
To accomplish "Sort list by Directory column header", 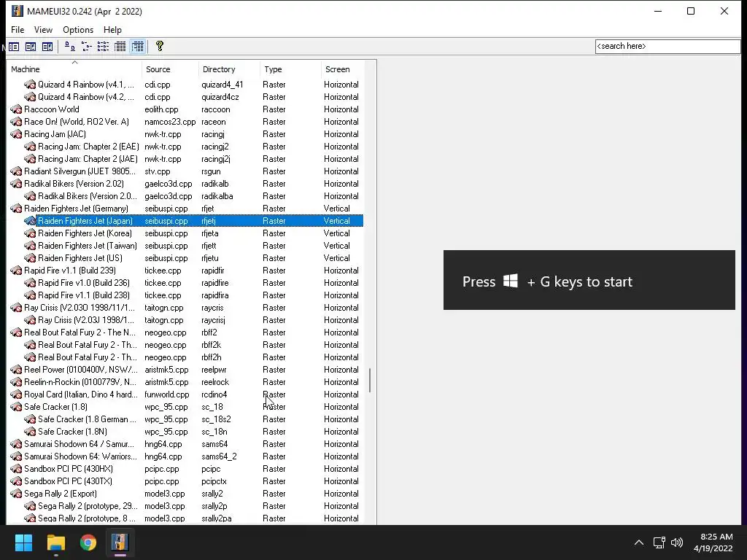I will click(x=229, y=69).
